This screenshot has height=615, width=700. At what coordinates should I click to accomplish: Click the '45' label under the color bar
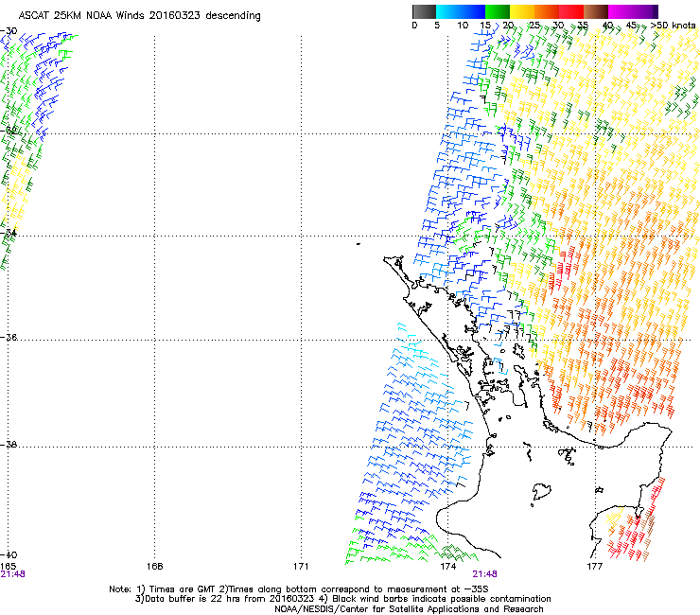click(x=631, y=26)
